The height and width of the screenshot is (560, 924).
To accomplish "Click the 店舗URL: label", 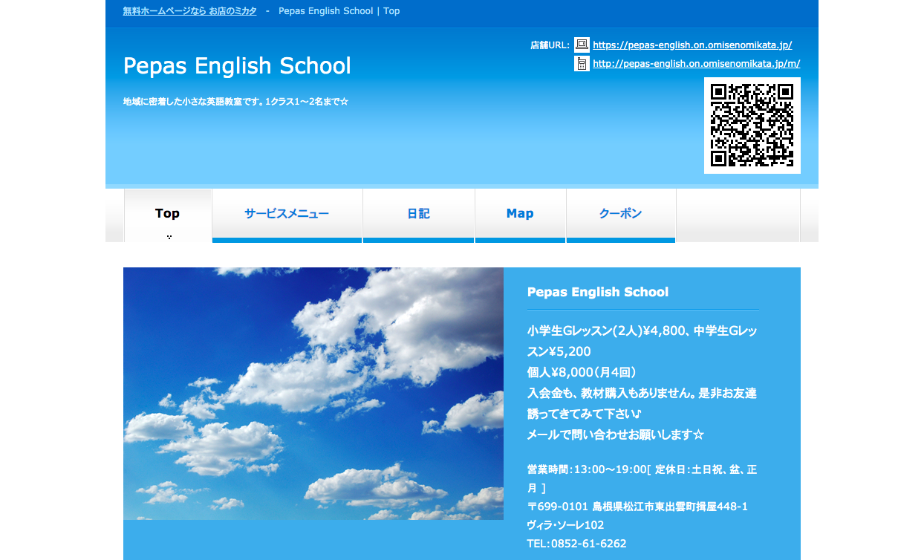I will pos(550,45).
